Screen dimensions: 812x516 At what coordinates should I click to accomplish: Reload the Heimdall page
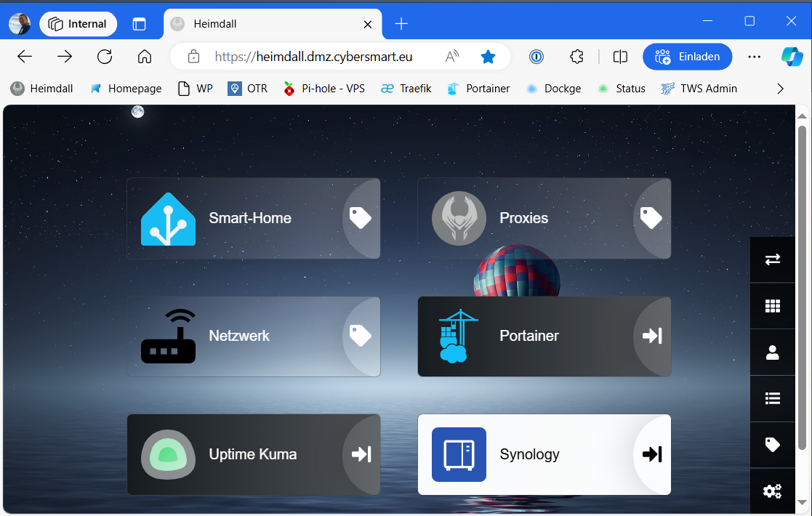[x=105, y=57]
